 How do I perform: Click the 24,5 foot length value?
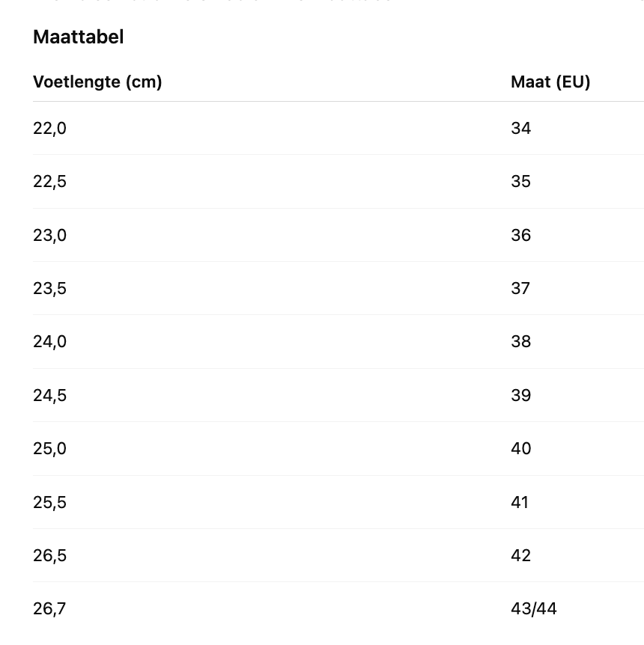[x=49, y=395]
